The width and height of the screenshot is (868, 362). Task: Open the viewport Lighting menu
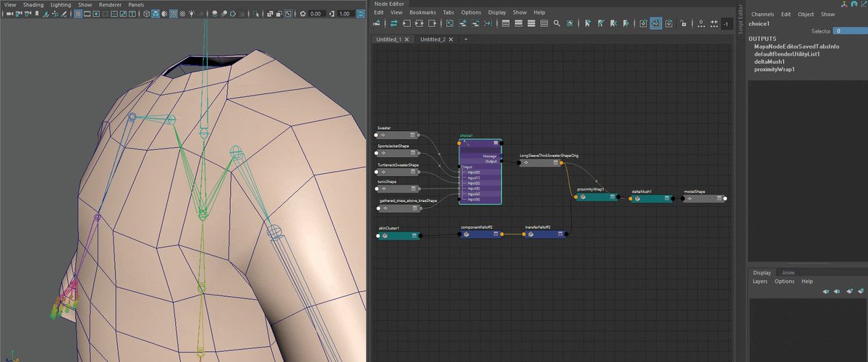click(61, 4)
